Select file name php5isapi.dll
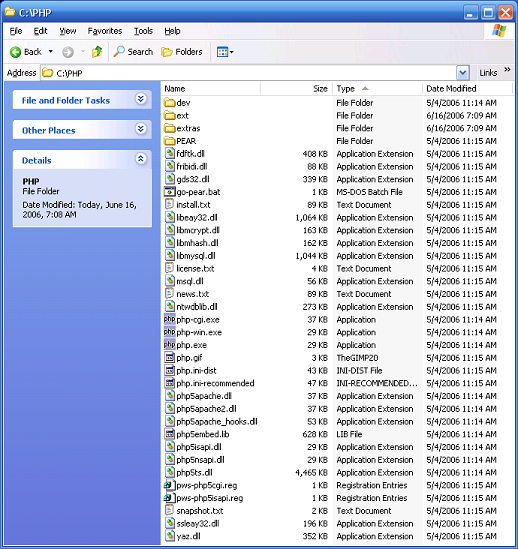Image resolution: width=518 pixels, height=549 pixels. point(199,447)
